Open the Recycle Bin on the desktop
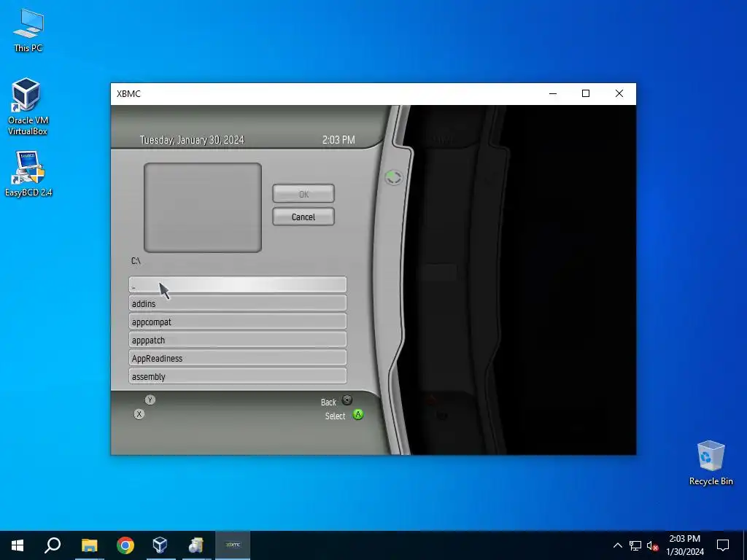The image size is (747, 560). point(711,463)
